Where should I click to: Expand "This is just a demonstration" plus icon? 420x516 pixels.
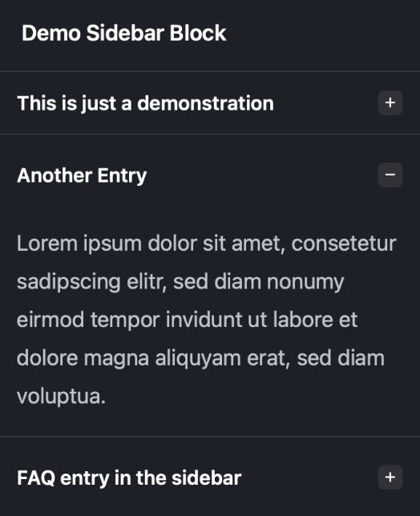click(x=390, y=103)
